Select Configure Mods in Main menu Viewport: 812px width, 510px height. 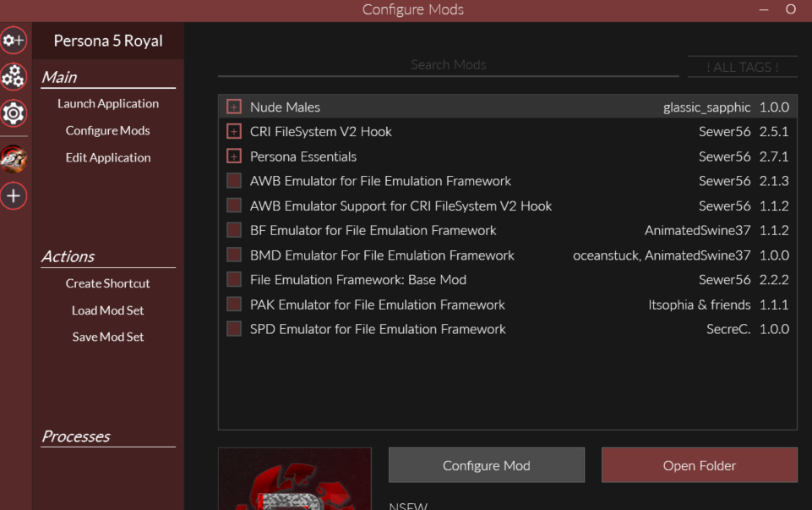point(107,130)
